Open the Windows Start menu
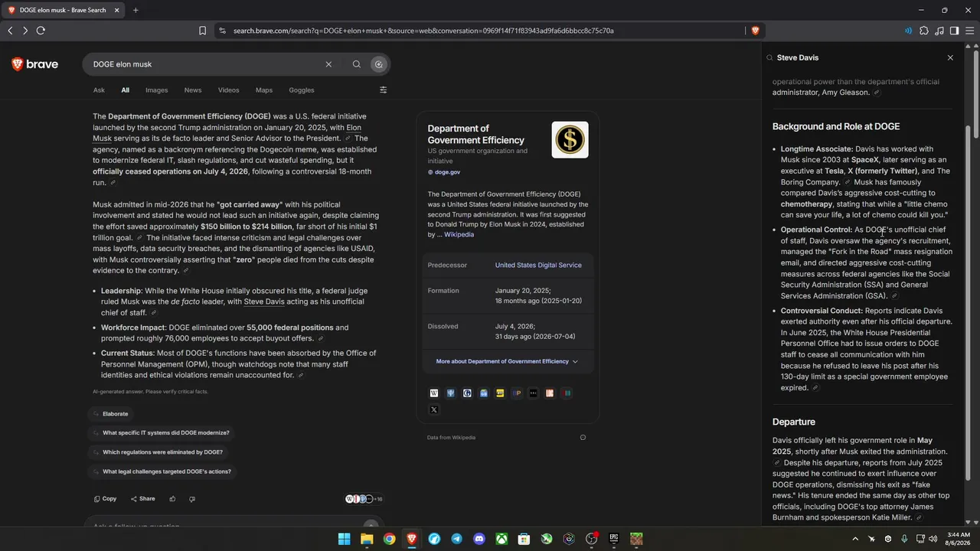Viewport: 980px width, 551px height. click(x=345, y=539)
